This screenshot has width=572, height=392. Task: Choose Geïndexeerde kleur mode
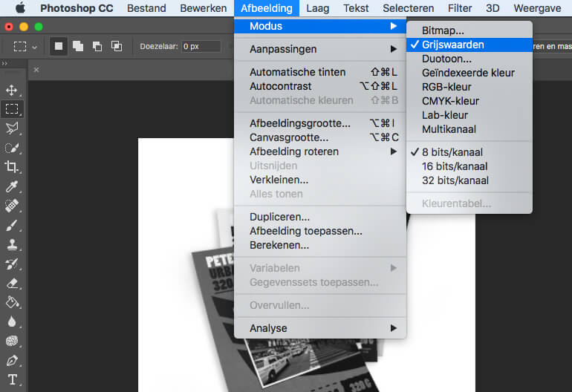pyautogui.click(x=469, y=73)
